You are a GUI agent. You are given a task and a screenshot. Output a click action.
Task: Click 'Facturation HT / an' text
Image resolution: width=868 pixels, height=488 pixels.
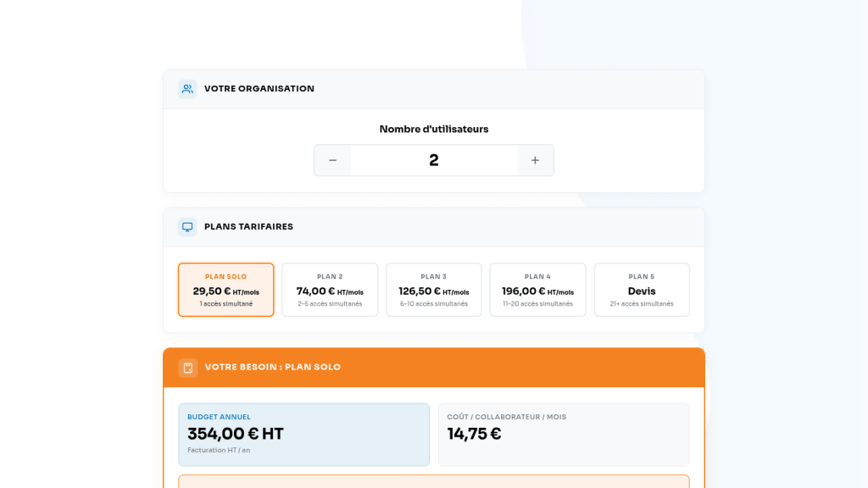tap(219, 451)
